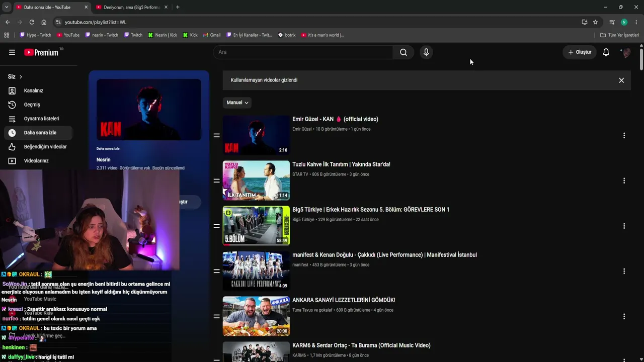Open options for Tuzlu Kahve İlk Tanıtım video

(x=624, y=180)
